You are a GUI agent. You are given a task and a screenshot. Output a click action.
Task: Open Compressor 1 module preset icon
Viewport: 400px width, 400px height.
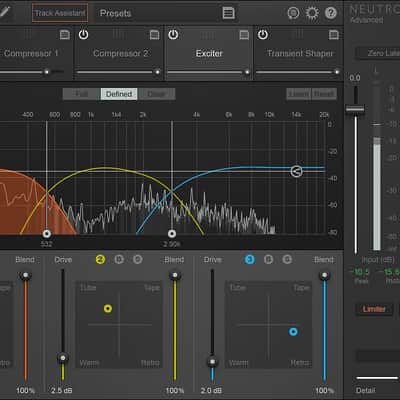point(65,35)
